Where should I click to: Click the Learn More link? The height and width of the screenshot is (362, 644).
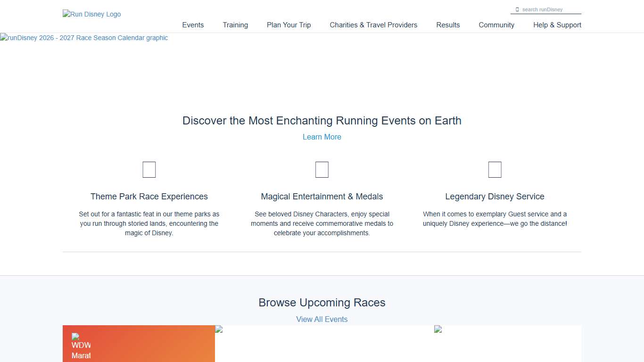click(322, 137)
